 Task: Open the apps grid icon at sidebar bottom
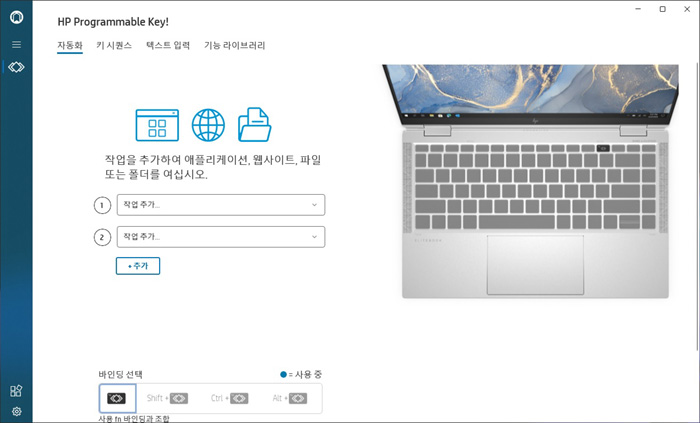point(16,391)
